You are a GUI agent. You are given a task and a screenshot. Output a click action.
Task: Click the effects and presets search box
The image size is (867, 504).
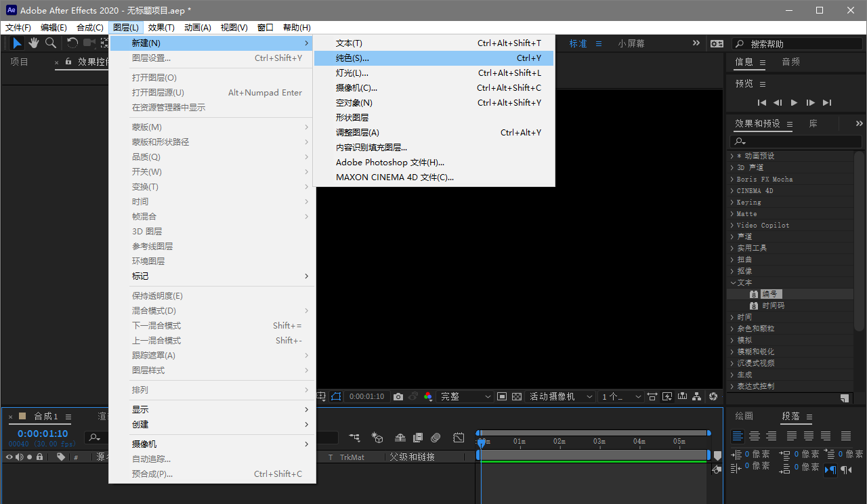(796, 141)
